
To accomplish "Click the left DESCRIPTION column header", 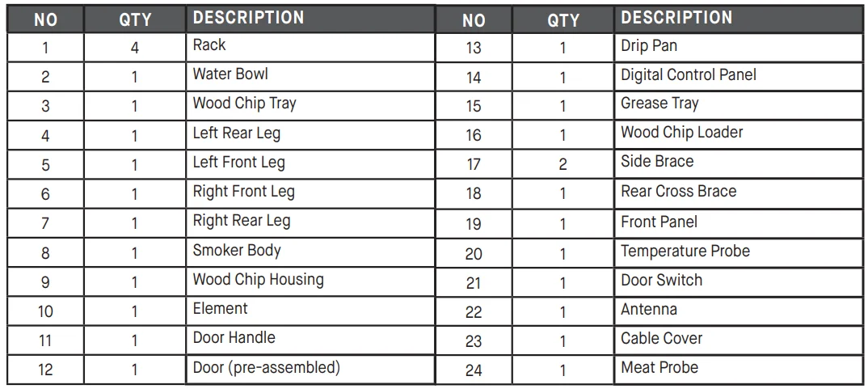I will click(248, 18).
